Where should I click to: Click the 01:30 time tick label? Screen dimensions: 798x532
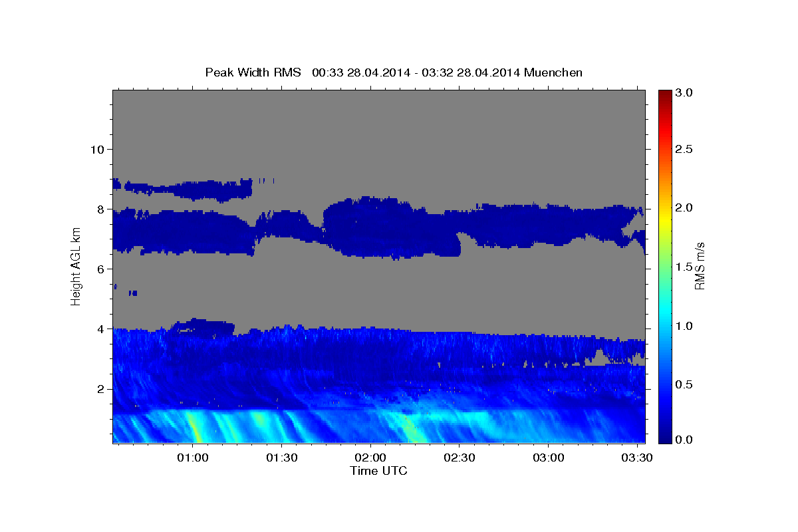(x=281, y=459)
